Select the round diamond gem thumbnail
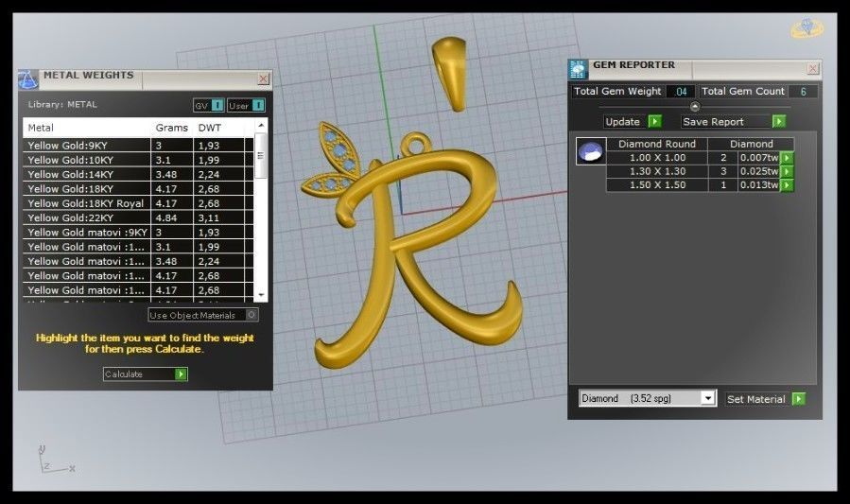The width and height of the screenshot is (850, 504). (590, 151)
